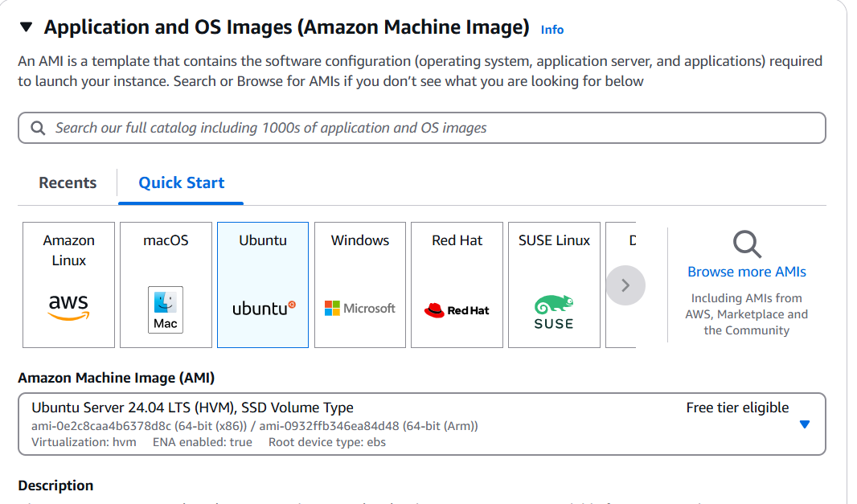Pick the Windows Microsoft logo tile
This screenshot has height=504, width=857.
click(x=359, y=308)
